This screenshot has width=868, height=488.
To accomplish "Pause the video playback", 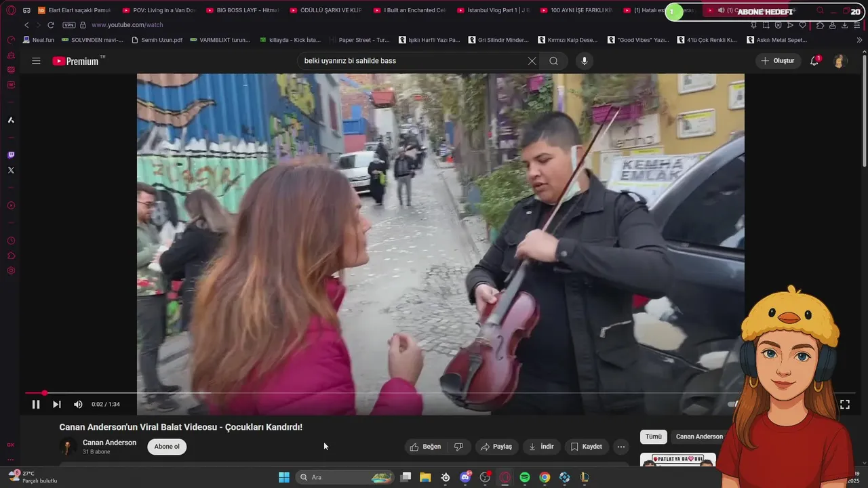I will (x=36, y=405).
